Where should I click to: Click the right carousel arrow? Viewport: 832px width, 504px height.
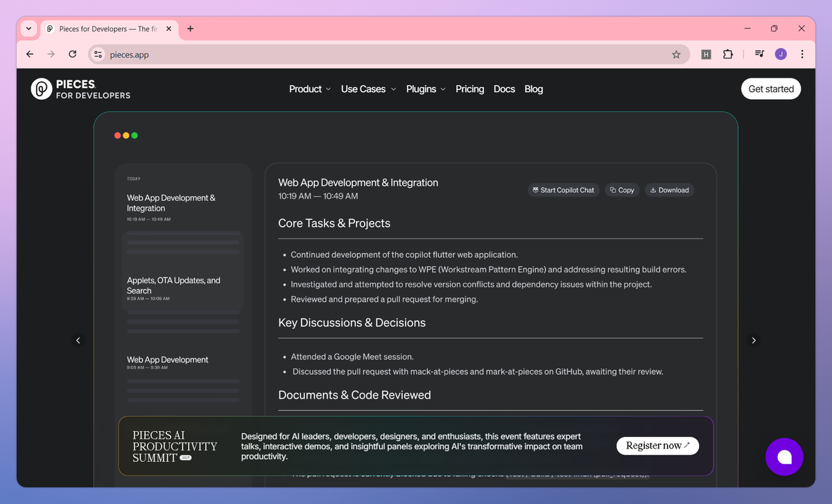[754, 340]
